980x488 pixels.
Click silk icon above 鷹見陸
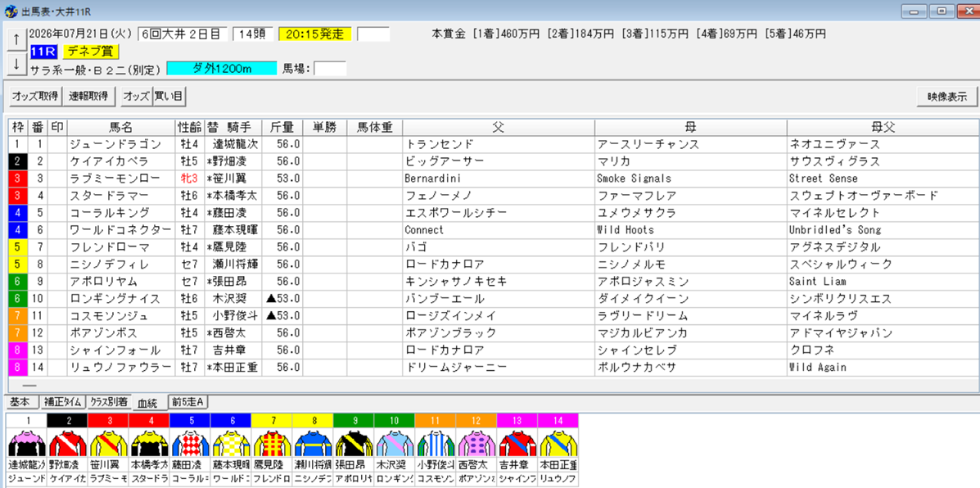coord(271,442)
